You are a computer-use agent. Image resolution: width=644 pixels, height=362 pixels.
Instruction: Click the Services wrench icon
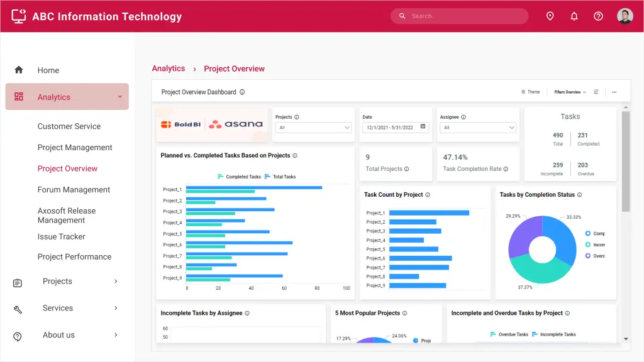[x=17, y=308]
